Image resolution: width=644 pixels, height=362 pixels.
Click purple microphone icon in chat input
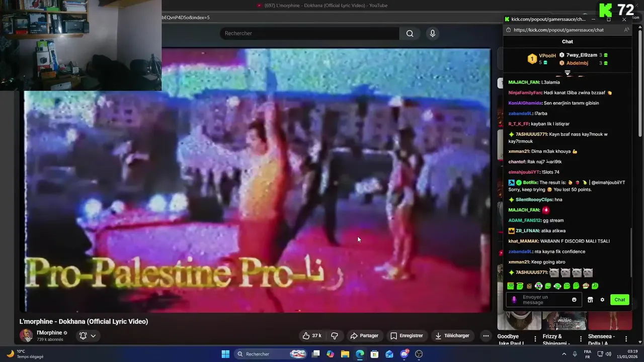514,300
